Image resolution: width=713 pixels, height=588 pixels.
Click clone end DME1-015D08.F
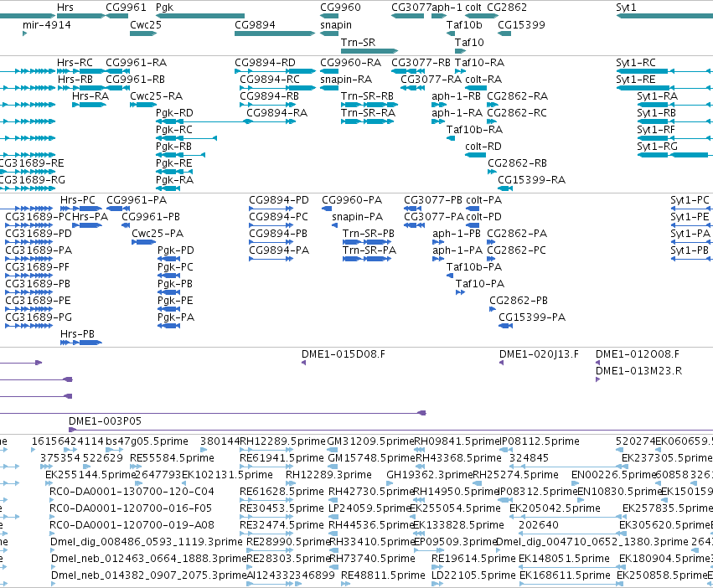coord(344,354)
